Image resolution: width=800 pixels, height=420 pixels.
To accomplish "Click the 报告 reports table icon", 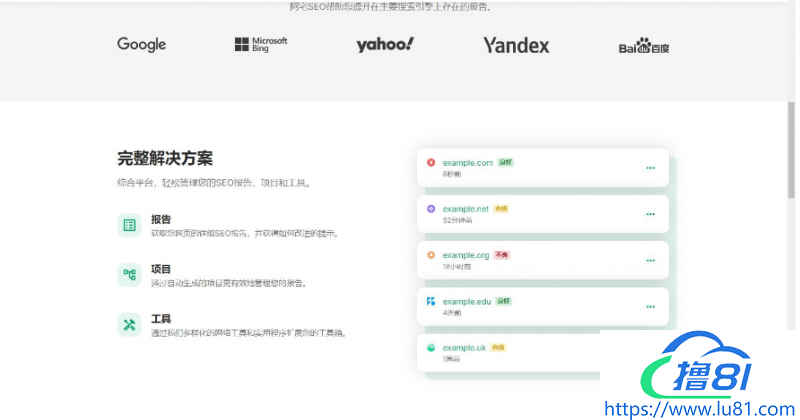I will tap(129, 225).
